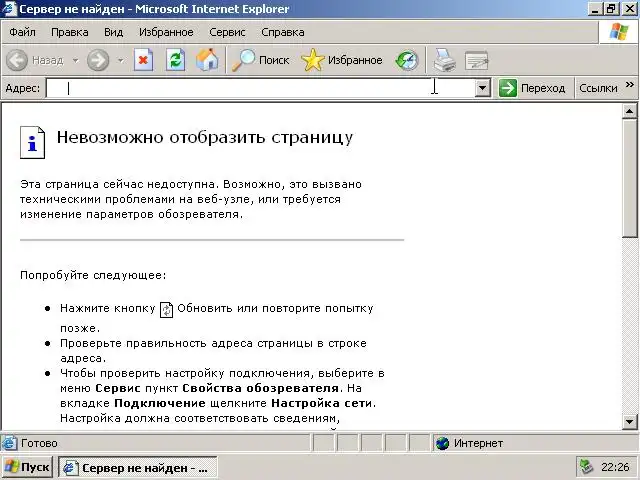Click the network tray icon near the clock
This screenshot has height=480, width=640.
tap(586, 467)
